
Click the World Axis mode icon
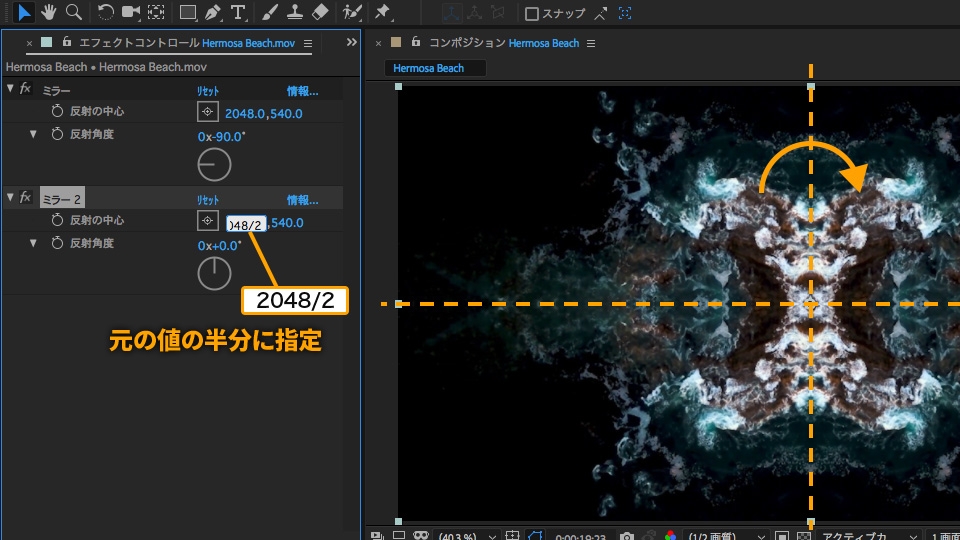474,13
